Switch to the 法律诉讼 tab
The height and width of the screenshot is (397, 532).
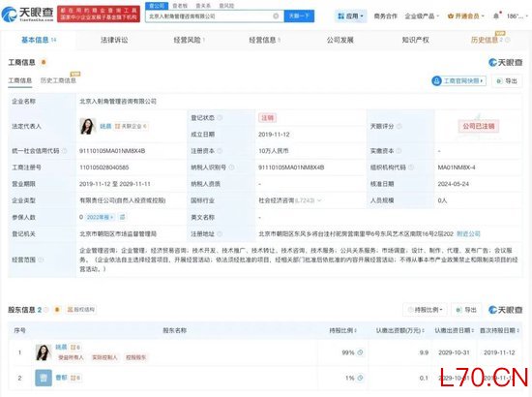tap(114, 40)
